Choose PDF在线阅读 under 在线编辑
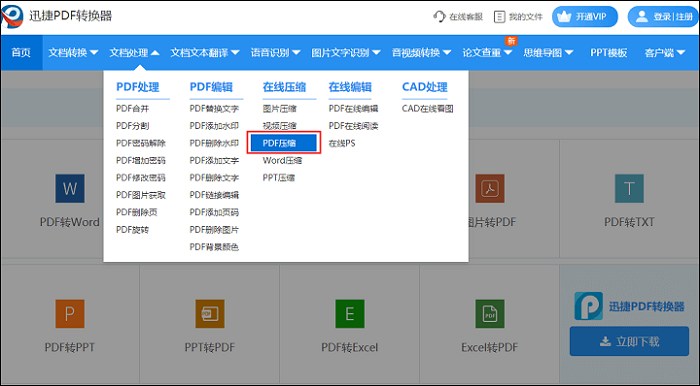 (354, 126)
